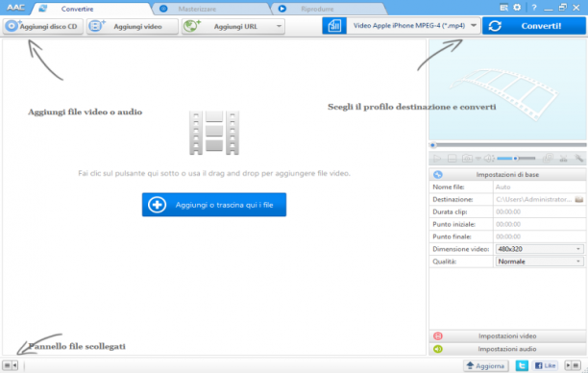Open the settings gear icon in title bar
Viewport: 588px width, 373px height.
(517, 8)
